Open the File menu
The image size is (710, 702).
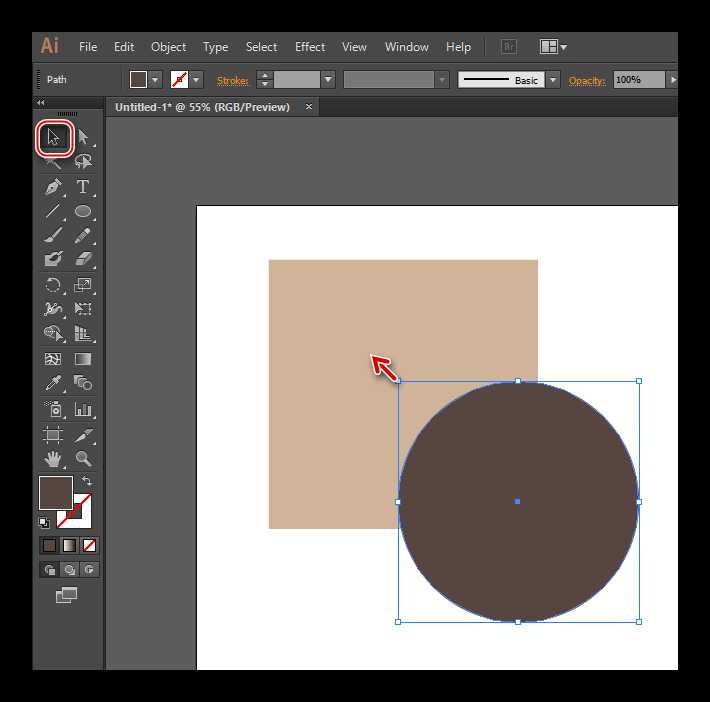(88, 47)
